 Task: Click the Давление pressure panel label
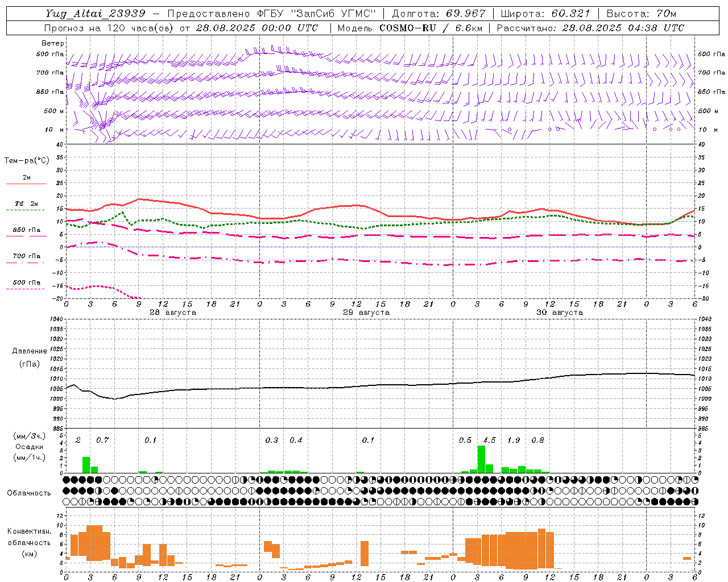click(x=30, y=351)
